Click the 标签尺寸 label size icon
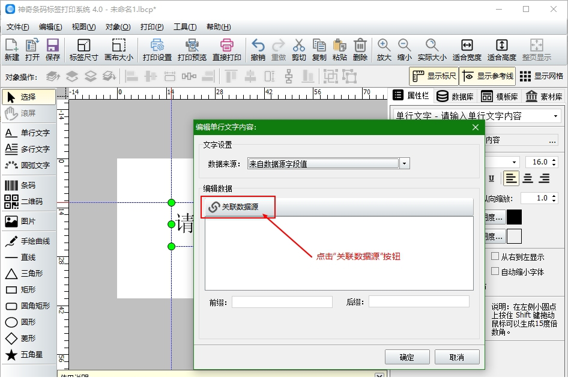Viewport: 568px width, 392px height. tap(83, 48)
